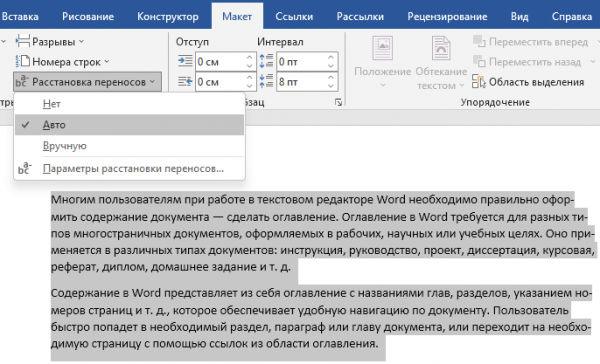Expand Переместить назад dropdown arrow

pos(593,62)
